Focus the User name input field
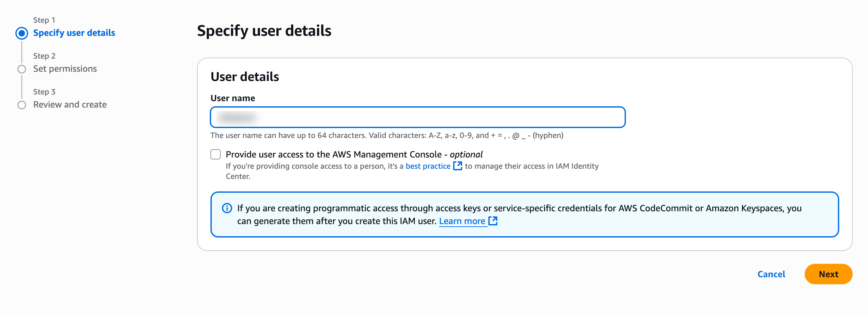 [x=417, y=117]
